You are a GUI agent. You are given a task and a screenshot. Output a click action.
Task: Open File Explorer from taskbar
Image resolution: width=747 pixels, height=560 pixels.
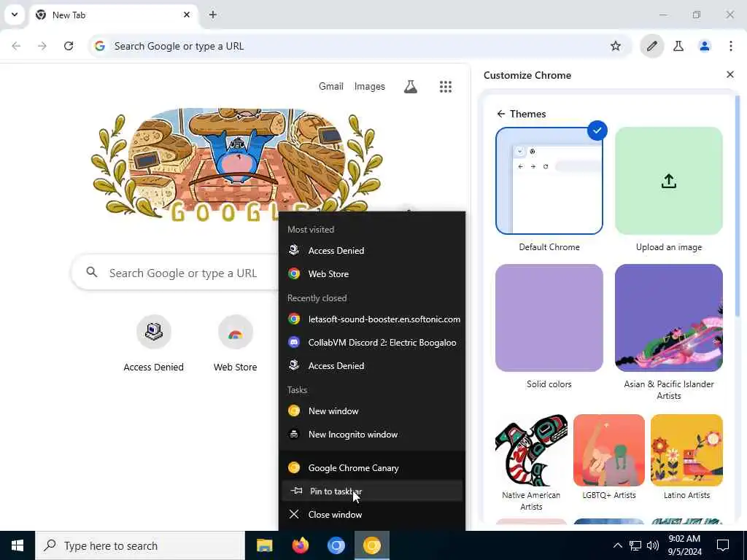pyautogui.click(x=264, y=545)
